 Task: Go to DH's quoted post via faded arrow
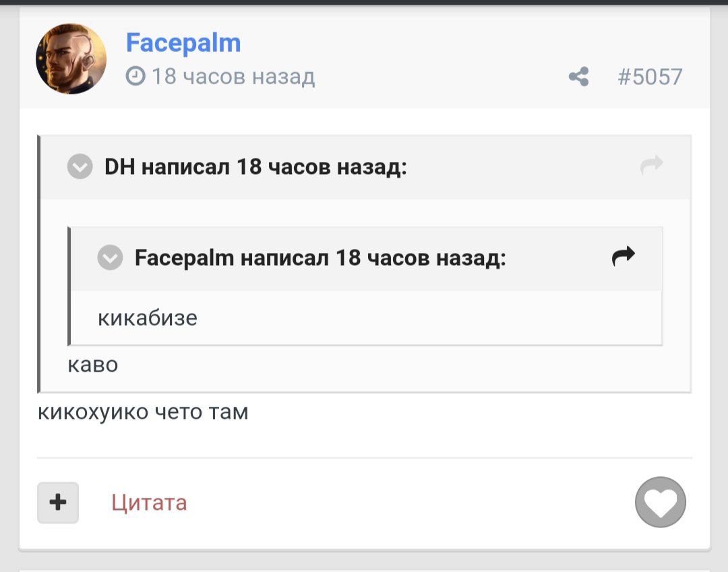pyautogui.click(x=651, y=165)
